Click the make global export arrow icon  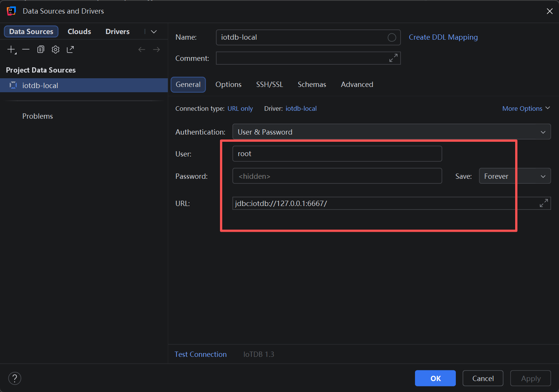pos(70,50)
